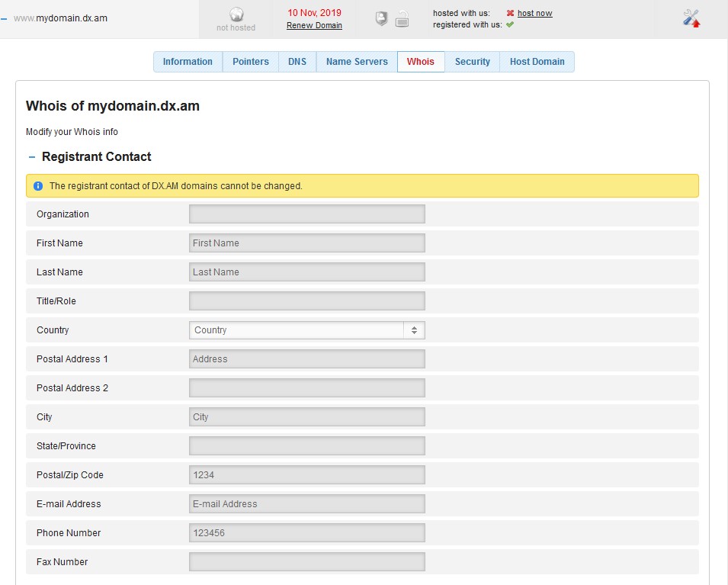Collapse the Registrant Contact section
Image resolution: width=728 pixels, height=585 pixels.
(x=31, y=156)
